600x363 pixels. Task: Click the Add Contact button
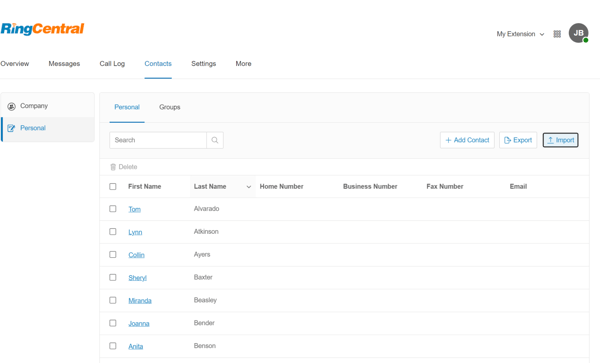(x=467, y=140)
